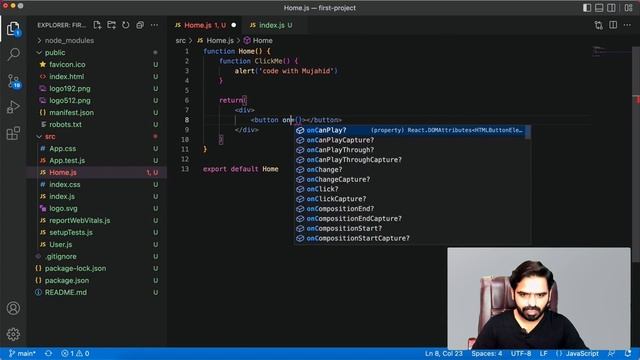Change end of line sequence LF
Viewport: 640px width, 360px height.
click(x=543, y=353)
